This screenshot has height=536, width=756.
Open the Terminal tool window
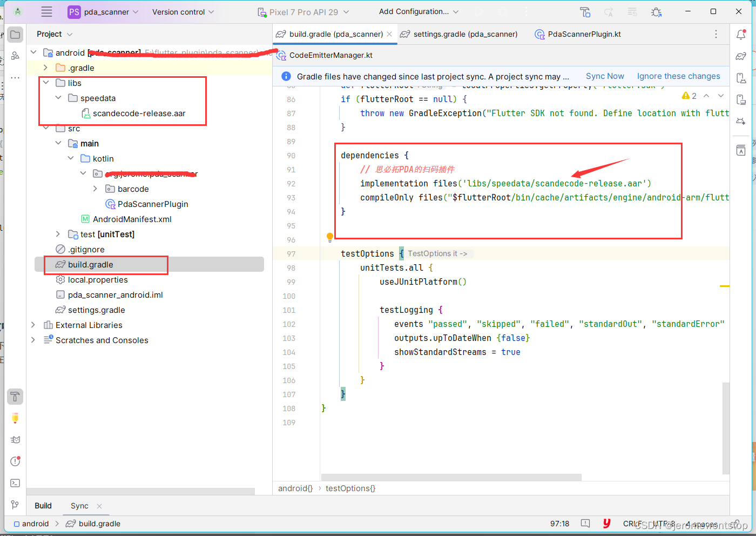tap(15, 483)
